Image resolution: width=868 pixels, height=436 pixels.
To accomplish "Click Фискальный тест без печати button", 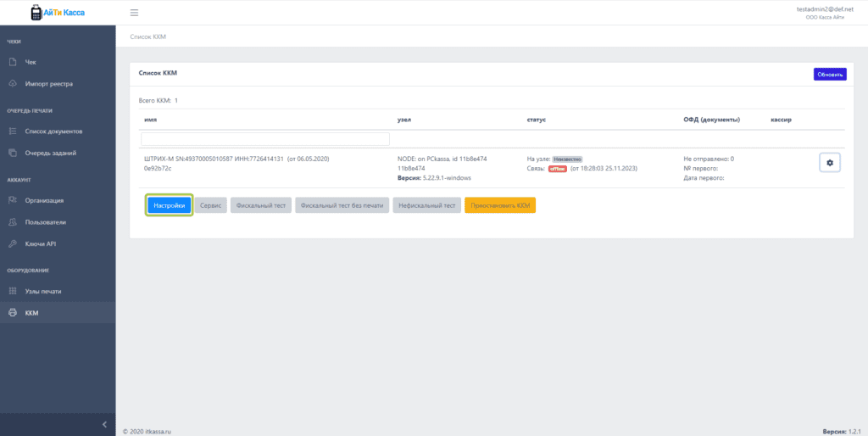I will (x=342, y=205).
